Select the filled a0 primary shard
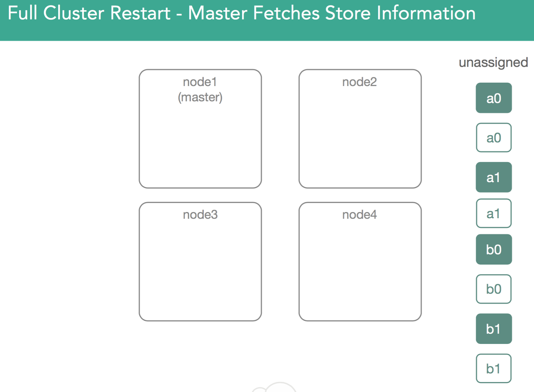Screen dimensions: 534x392 [494, 98]
